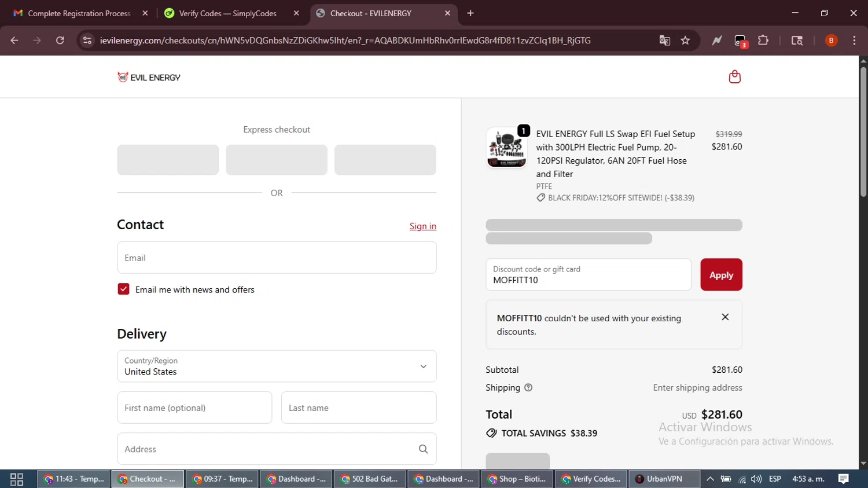Switch to Complete Registration Process tab
This screenshot has height=488, width=868.
tap(79, 13)
